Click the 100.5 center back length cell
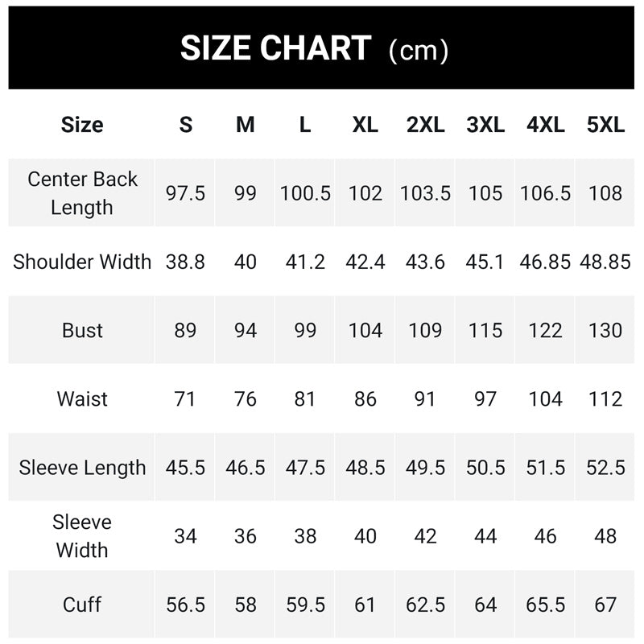This screenshot has height=644, width=644. coord(305,193)
